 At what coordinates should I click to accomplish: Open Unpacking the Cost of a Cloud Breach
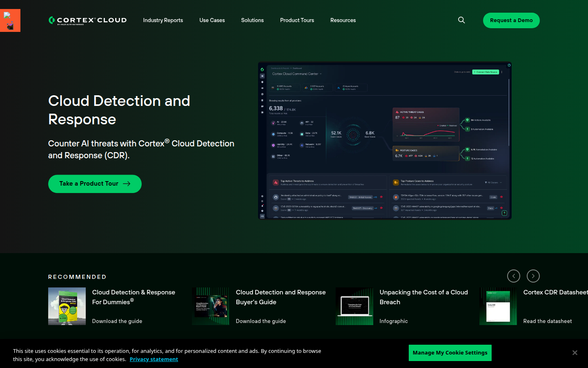coord(423,297)
